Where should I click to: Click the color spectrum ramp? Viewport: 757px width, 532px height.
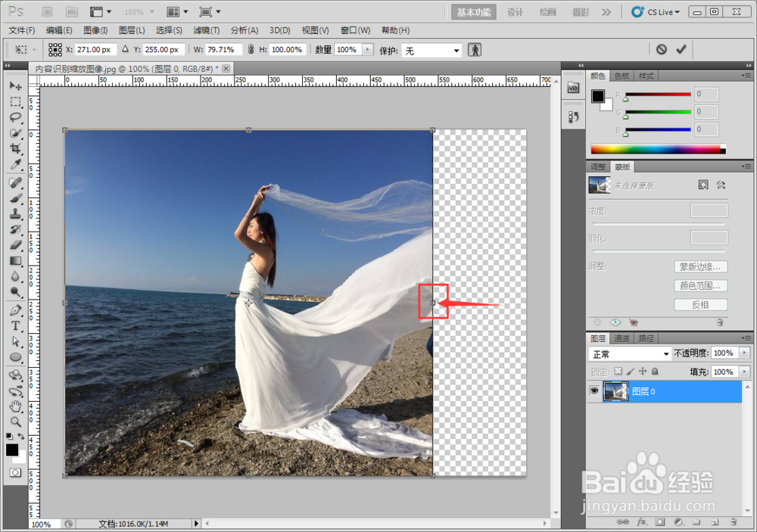coord(658,149)
